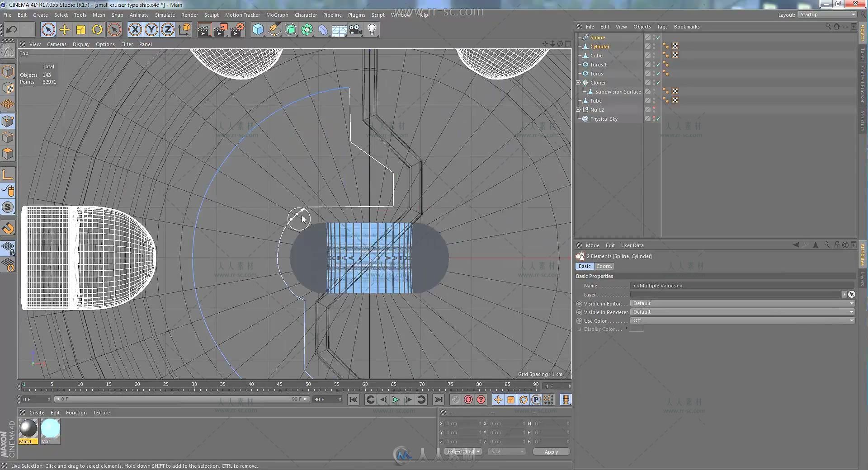Viewport: 868px width, 470px height.
Task: Switch to Edges mode
Action: [x=8, y=137]
